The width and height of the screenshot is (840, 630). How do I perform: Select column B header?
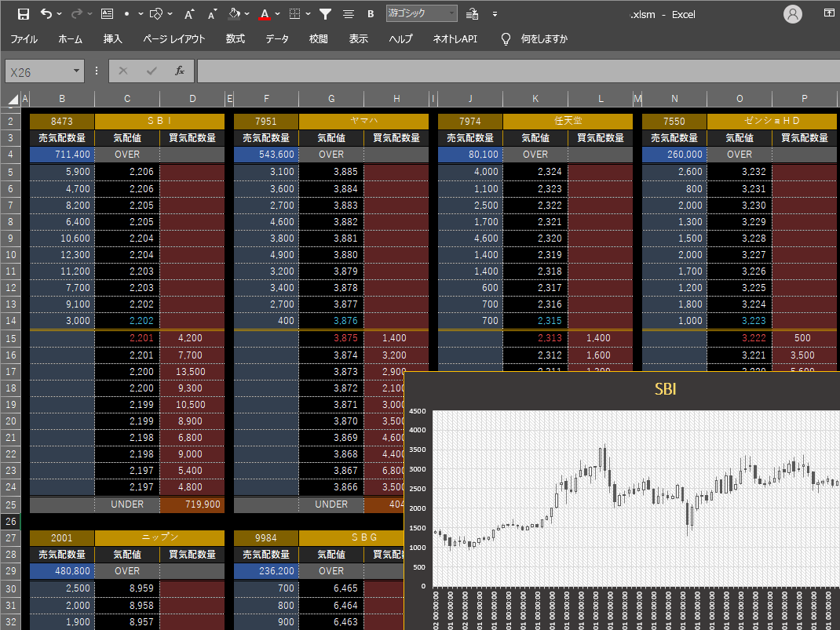click(x=62, y=99)
